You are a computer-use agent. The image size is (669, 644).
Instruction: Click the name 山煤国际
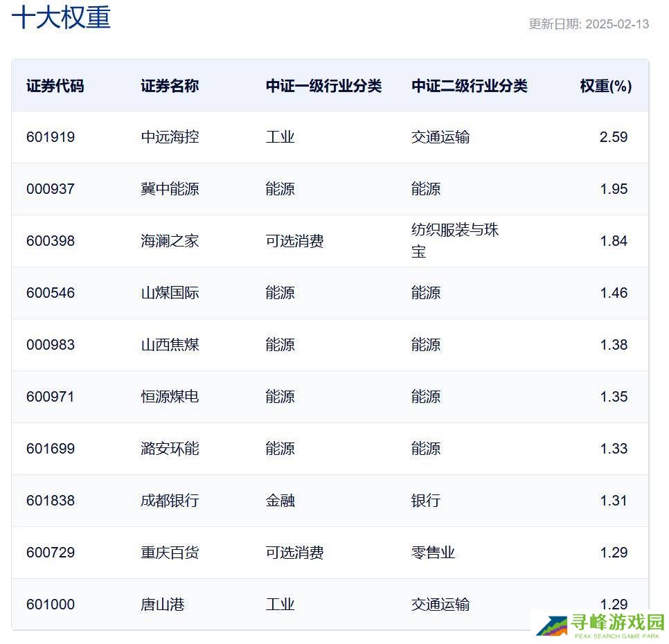coord(170,293)
